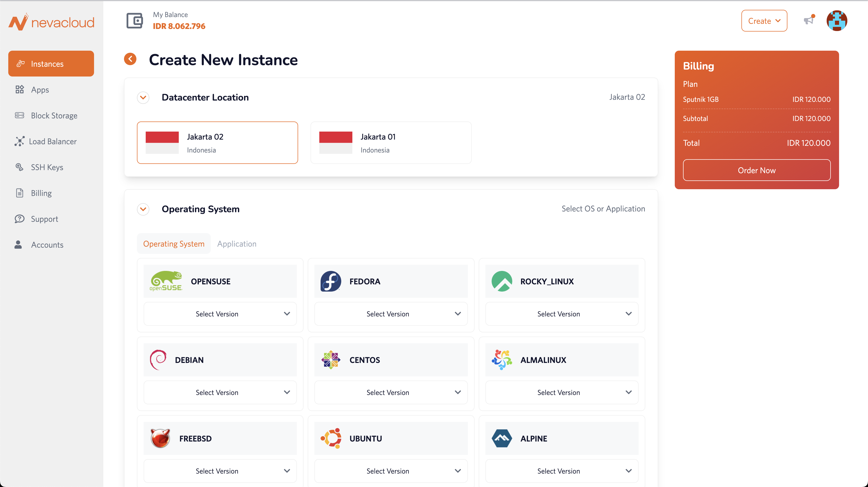
Task: Open ALPINE Select Version dropdown
Action: (x=562, y=471)
